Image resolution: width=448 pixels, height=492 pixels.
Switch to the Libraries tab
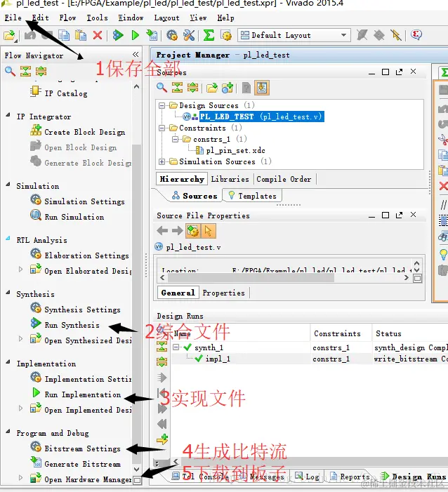coord(230,179)
